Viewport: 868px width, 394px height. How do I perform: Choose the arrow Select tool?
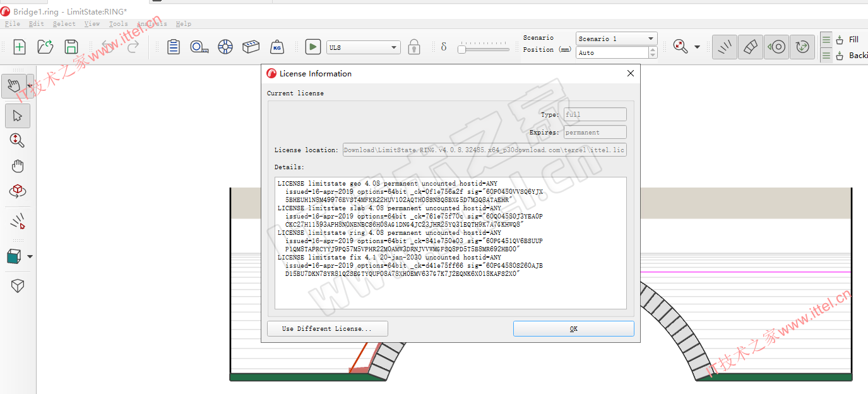pos(18,116)
